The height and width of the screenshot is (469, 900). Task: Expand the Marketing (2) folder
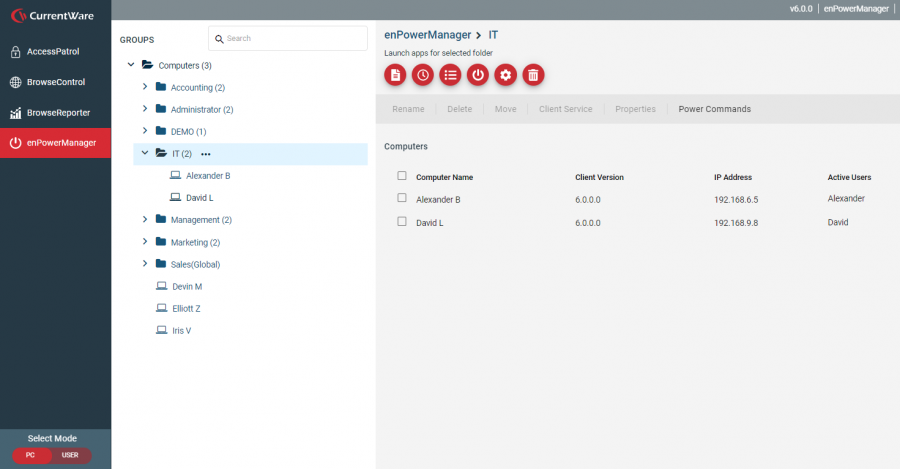[145, 242]
